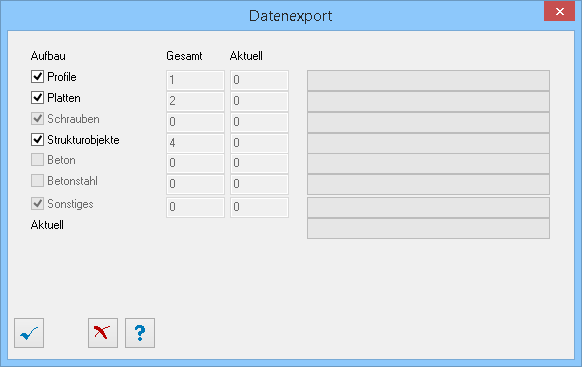Click the Gesamt column heading
This screenshot has height=367, width=582.
pyautogui.click(x=184, y=56)
